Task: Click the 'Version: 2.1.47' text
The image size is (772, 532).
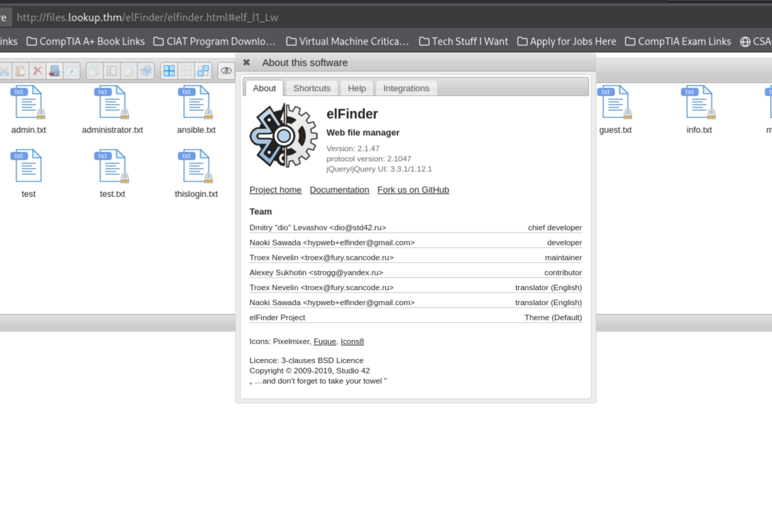Action: tap(353, 149)
